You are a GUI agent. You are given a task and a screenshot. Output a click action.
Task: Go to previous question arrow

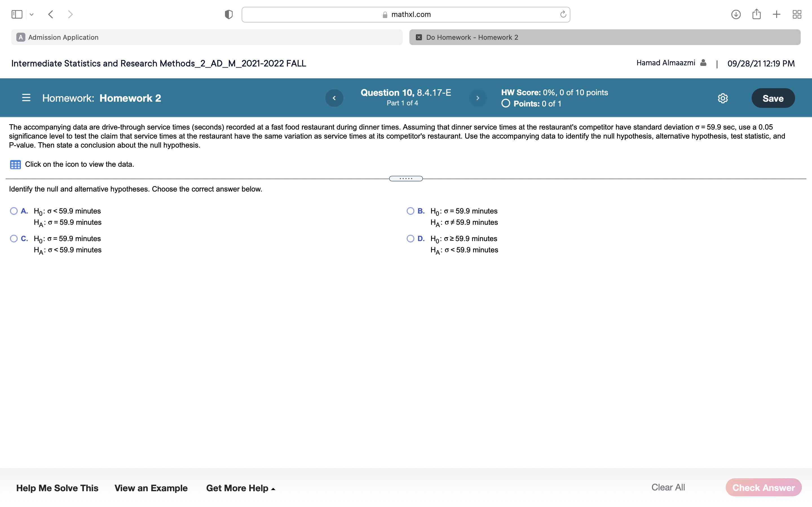point(334,98)
